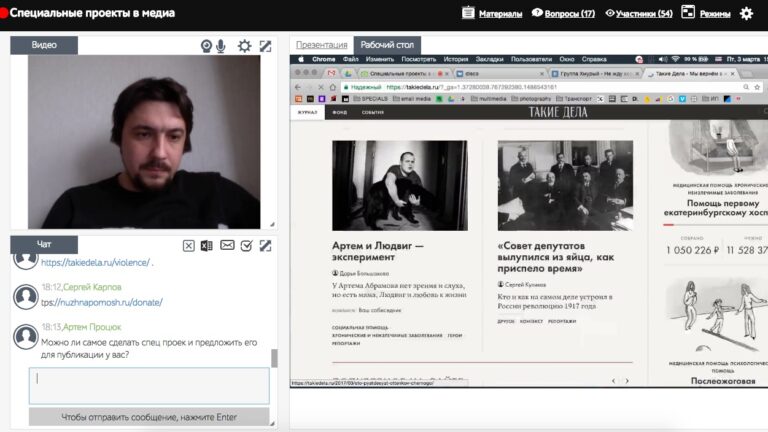Open the photography bookmarks folder

(531, 99)
